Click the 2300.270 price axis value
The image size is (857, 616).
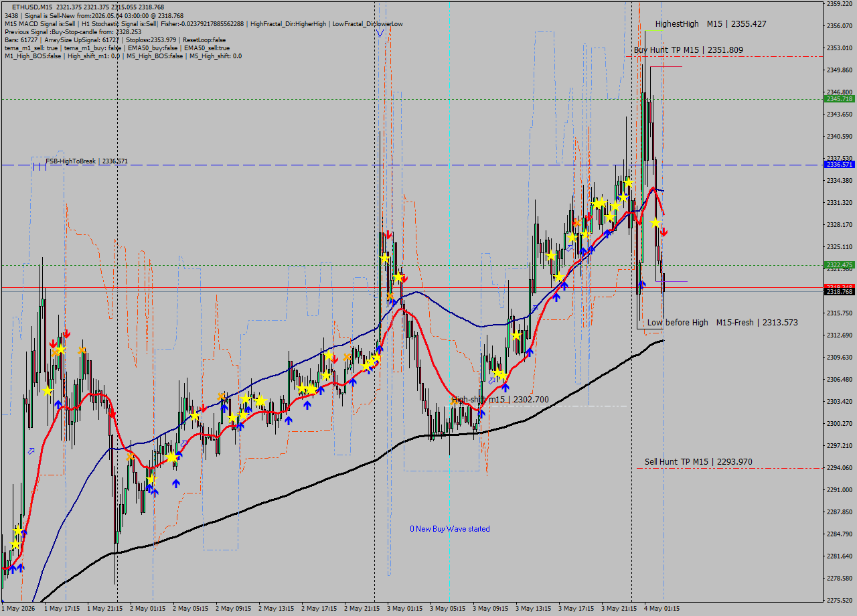[x=840, y=424]
